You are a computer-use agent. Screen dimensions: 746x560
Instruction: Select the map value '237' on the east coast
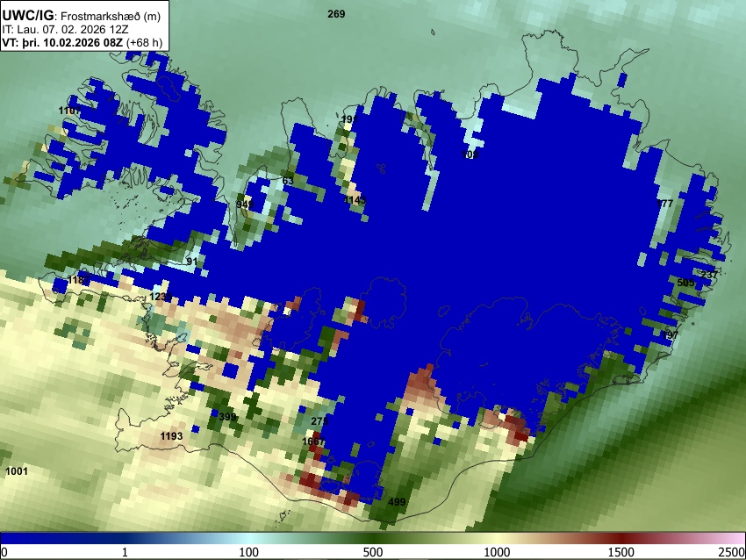709,275
